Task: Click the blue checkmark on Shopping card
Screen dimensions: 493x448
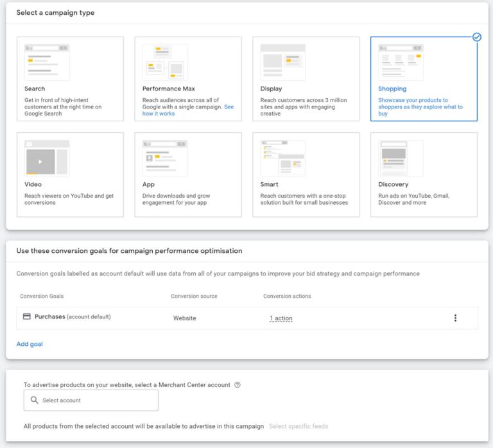Action: [477, 37]
